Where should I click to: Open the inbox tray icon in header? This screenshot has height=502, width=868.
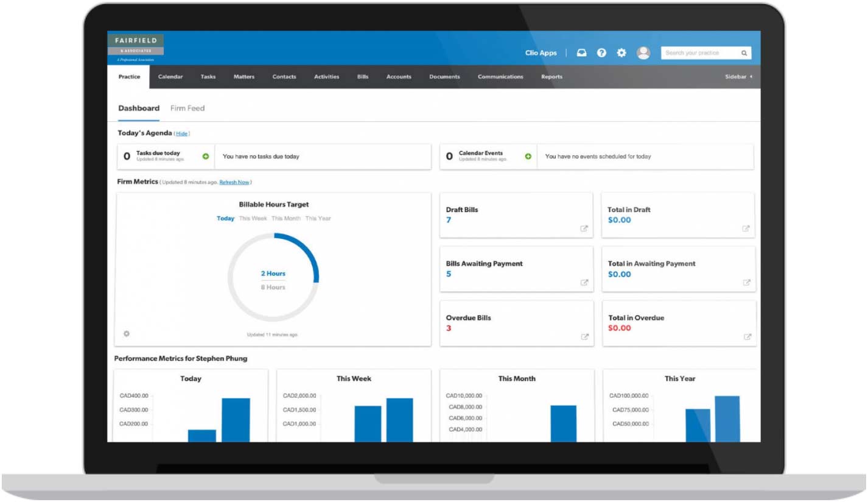pyautogui.click(x=582, y=53)
